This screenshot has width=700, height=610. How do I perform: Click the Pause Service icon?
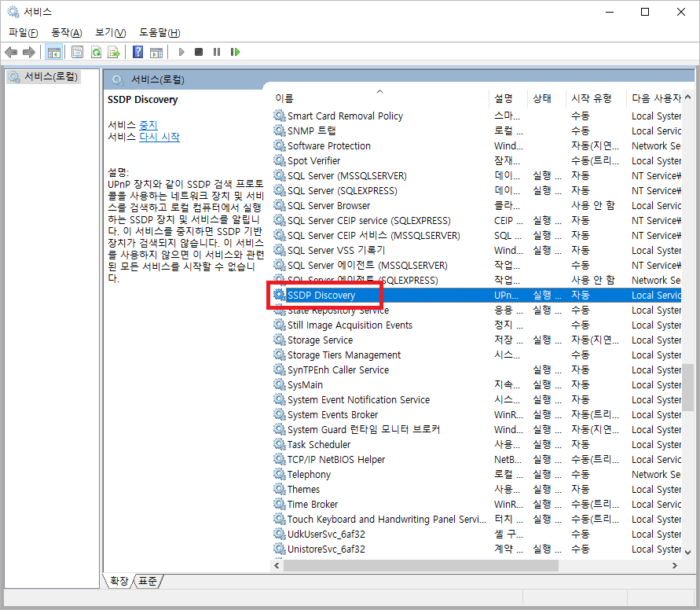point(217,52)
